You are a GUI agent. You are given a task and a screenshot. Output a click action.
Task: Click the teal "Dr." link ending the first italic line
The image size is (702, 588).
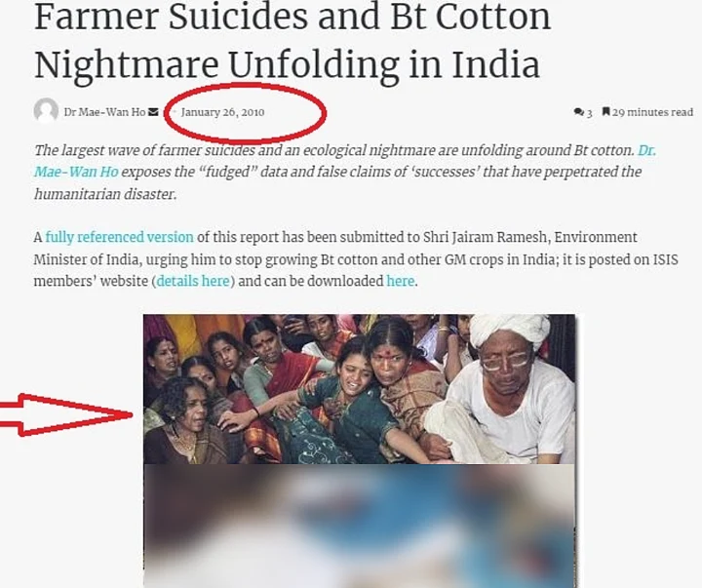pos(646,150)
